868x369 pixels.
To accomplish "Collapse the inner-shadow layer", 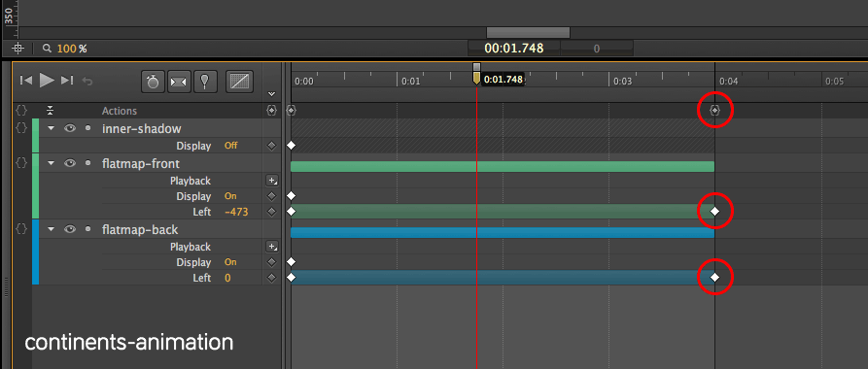I will click(x=52, y=128).
